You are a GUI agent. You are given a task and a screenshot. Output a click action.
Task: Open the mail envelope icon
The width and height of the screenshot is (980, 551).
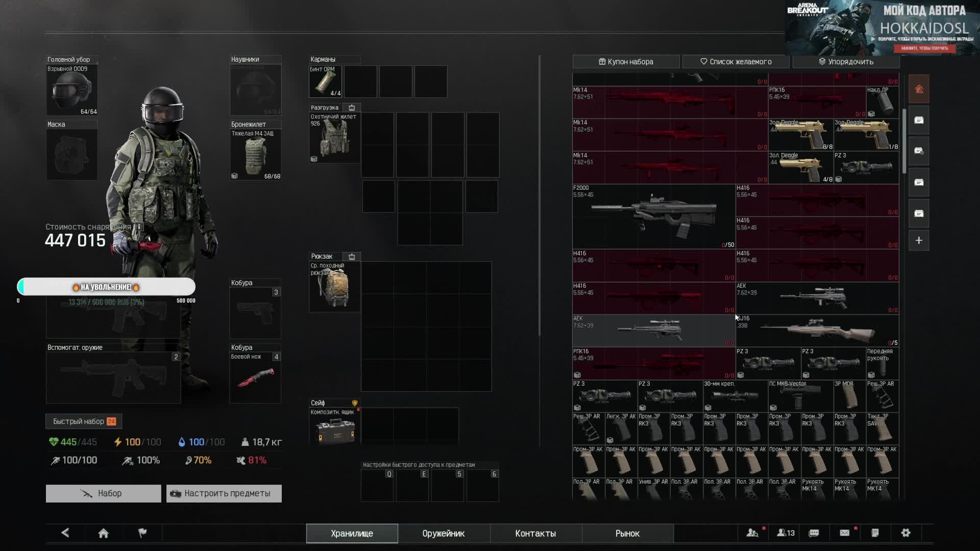(845, 533)
